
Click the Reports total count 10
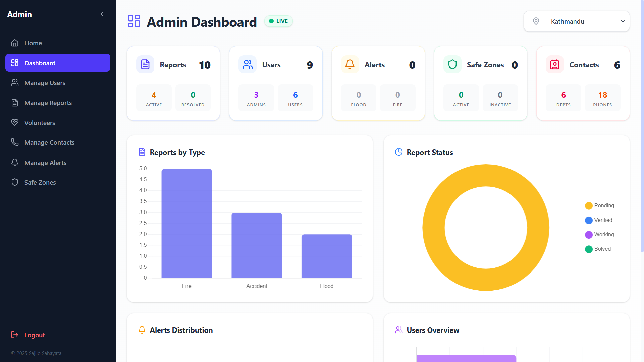(x=205, y=65)
